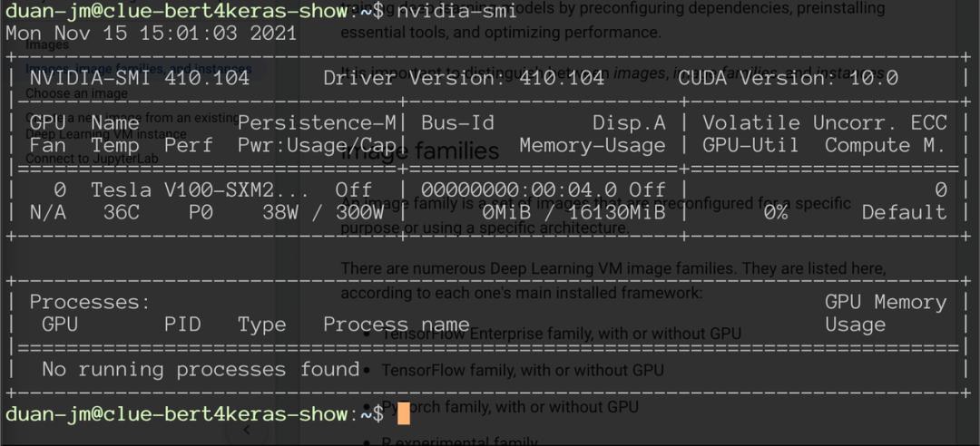The image size is (980, 446).
Task: Open "Create a new image from an existing" link
Action: 136,117
